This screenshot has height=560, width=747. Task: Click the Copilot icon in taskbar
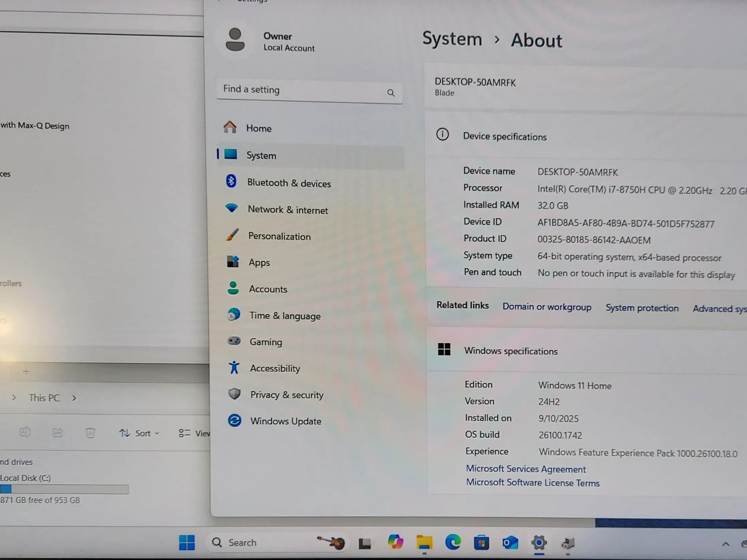pos(395,542)
